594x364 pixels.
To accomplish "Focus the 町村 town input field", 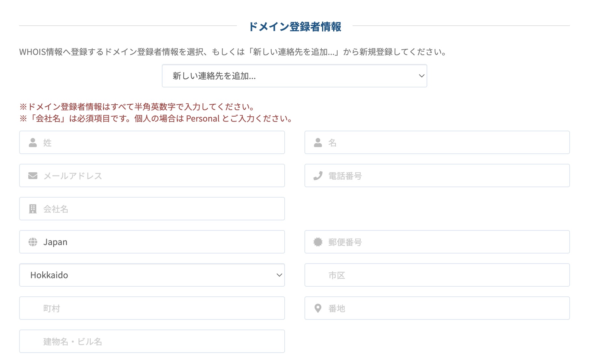I will click(x=152, y=308).
